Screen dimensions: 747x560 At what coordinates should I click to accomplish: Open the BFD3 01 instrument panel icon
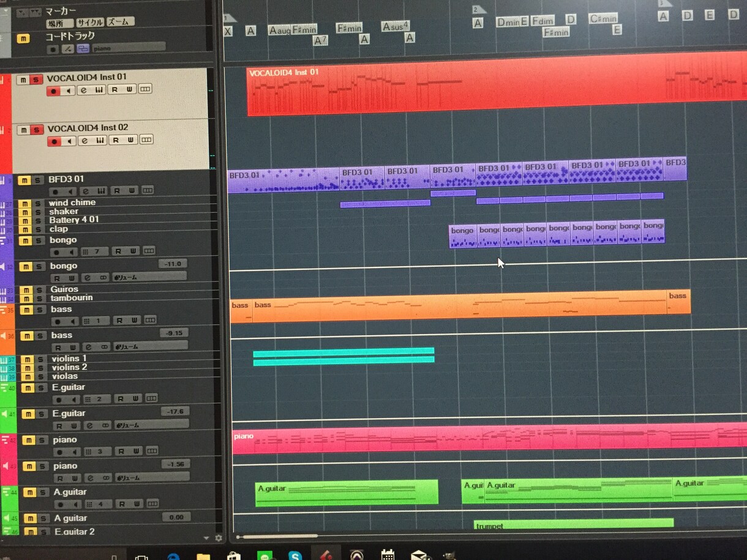pos(100,191)
